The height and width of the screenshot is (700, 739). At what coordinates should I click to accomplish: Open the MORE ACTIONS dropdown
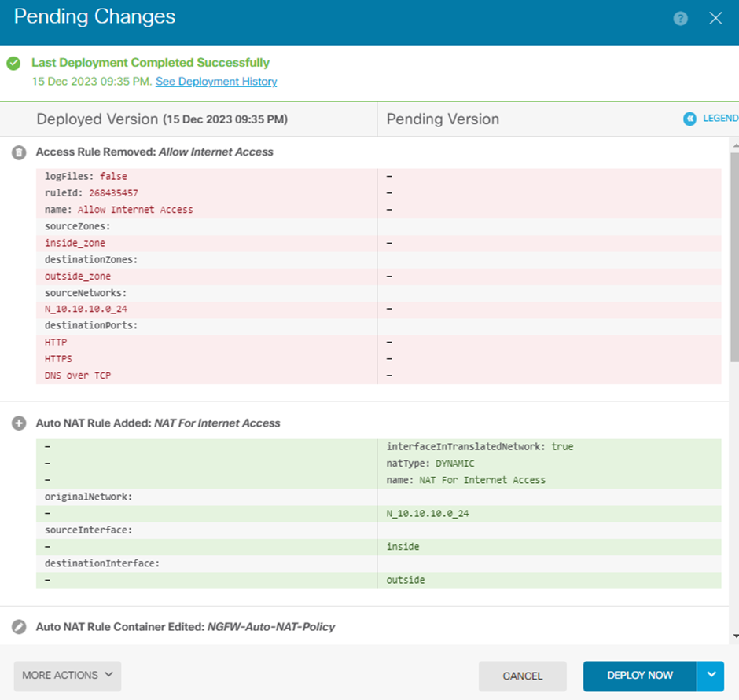pos(68,676)
